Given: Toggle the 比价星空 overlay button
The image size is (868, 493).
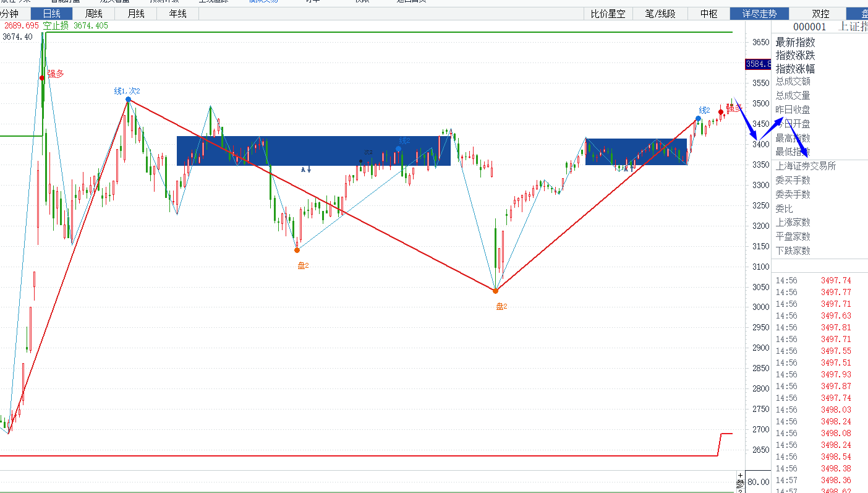Looking at the screenshot, I should coord(608,14).
